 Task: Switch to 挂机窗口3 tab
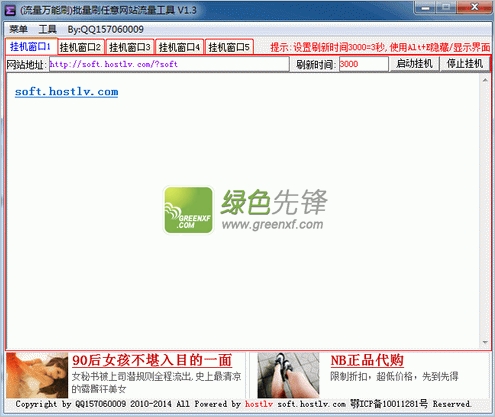coord(130,47)
